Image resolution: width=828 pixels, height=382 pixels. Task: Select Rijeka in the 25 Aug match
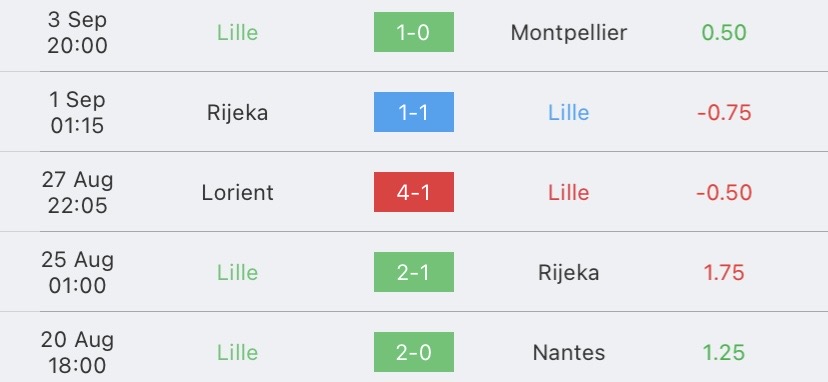pos(569,273)
